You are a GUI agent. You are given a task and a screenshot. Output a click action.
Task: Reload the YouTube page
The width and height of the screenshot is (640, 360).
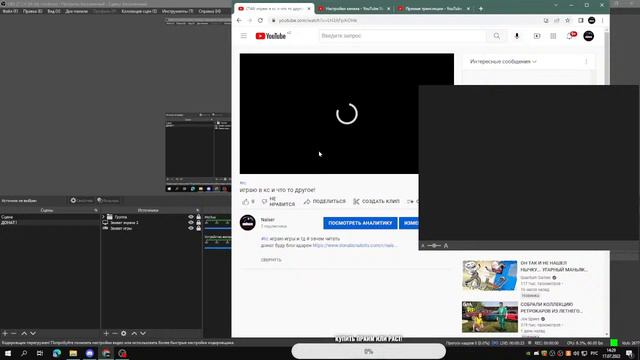click(x=260, y=20)
